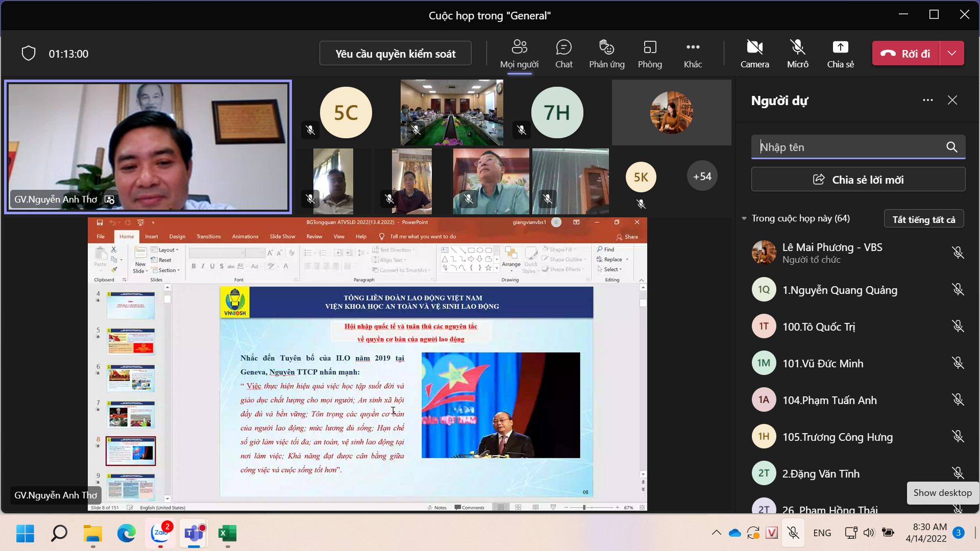Collapse Trong cuộc họp này list
980x551 pixels.
click(x=744, y=218)
